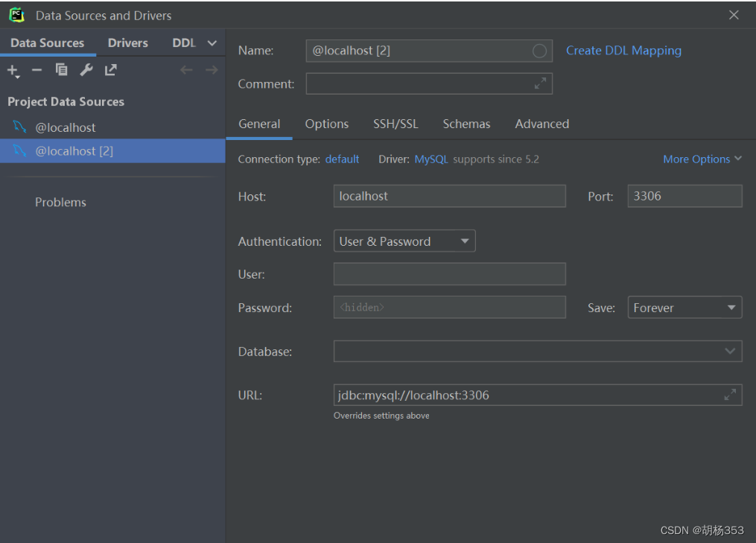756x543 pixels.
Task: Click the Host input field
Action: coord(449,197)
